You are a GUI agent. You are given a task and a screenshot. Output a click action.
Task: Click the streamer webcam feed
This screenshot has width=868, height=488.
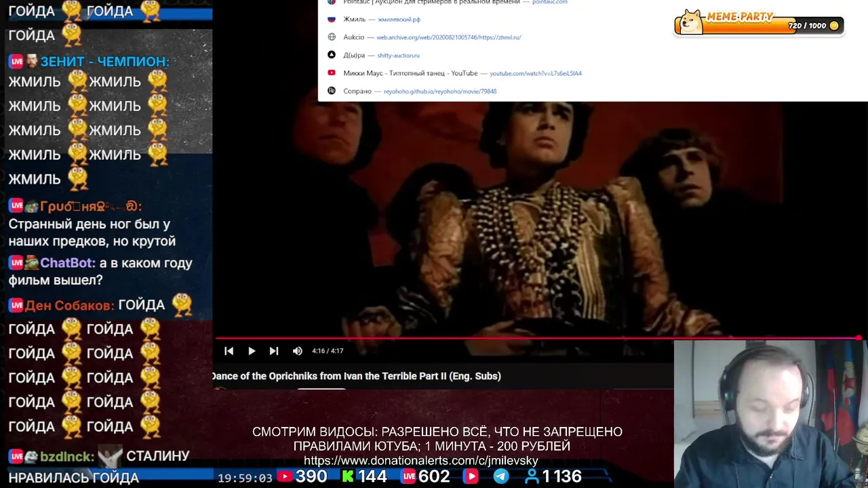771,414
